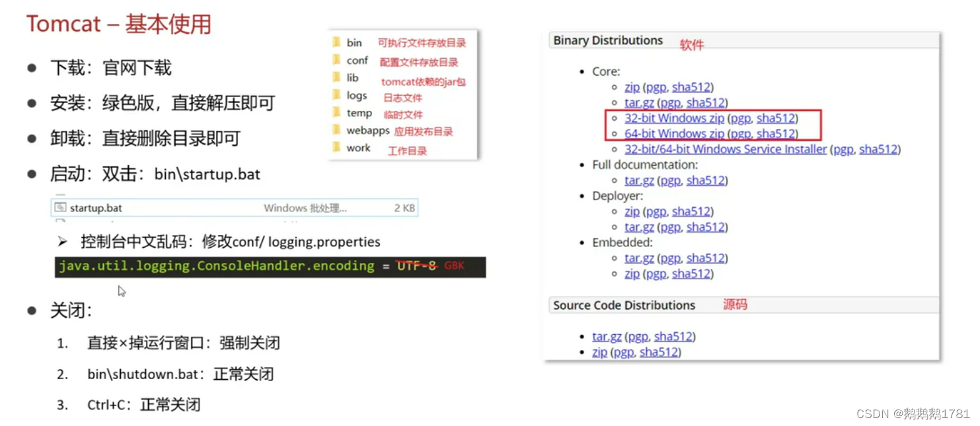Click the '关闭：' bullet
Image resolution: width=980 pixels, height=426 pixels.
click(x=71, y=310)
